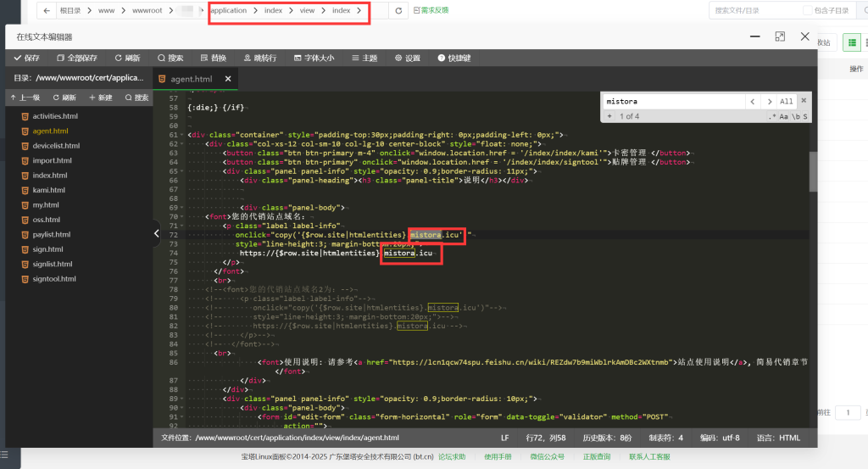
Task: Open the 主题 theme menu
Action: coord(364,59)
